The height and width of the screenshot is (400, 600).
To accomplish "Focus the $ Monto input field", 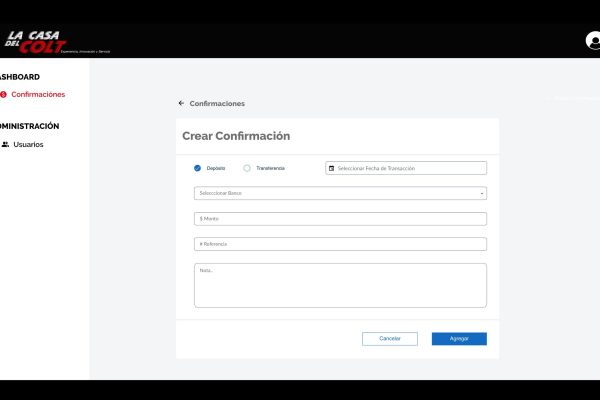I will (340, 219).
